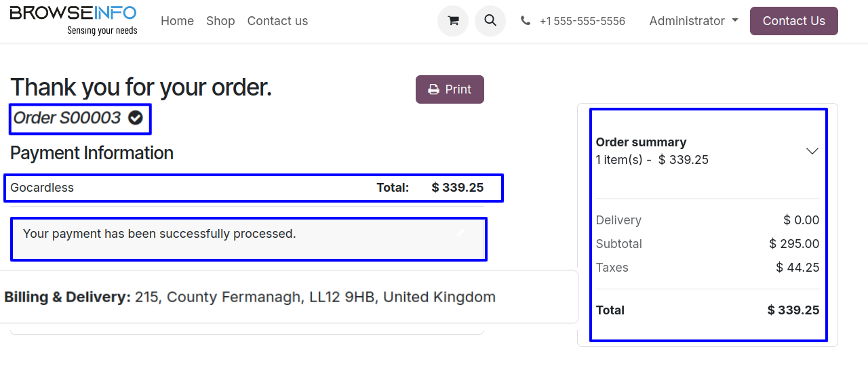Collapse the Order summary chevron
The image size is (868, 372).
coord(812,151)
